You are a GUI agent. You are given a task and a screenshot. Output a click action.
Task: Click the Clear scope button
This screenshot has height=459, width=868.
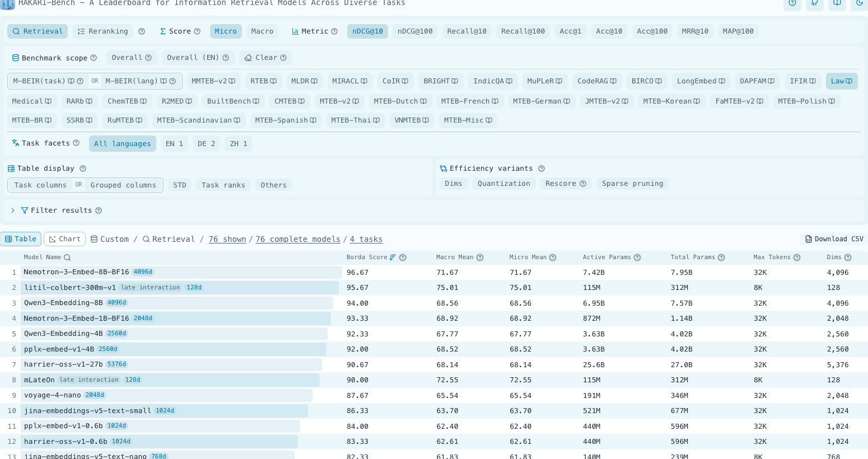tap(265, 58)
